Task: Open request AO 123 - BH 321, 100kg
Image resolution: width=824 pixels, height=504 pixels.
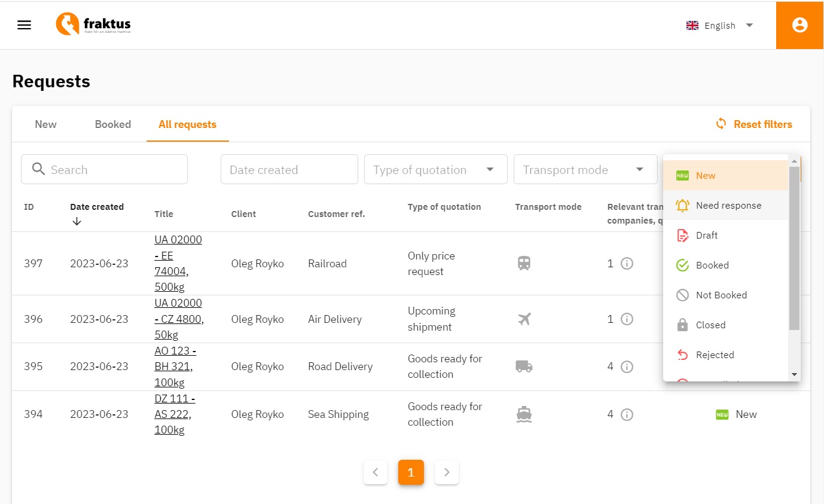Action: [x=175, y=366]
